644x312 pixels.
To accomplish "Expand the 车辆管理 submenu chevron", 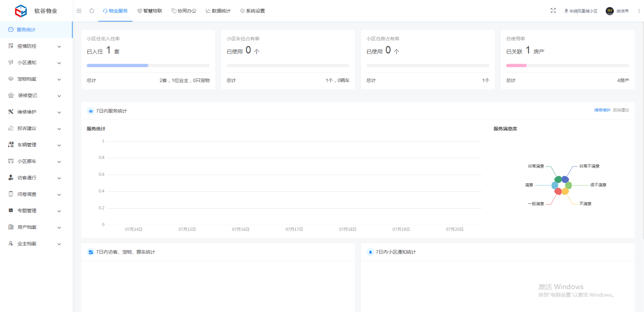I will (59, 145).
